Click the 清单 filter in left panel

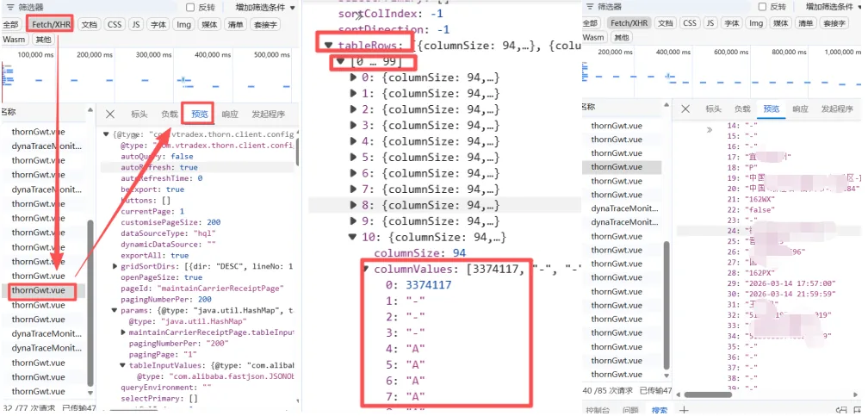[235, 24]
